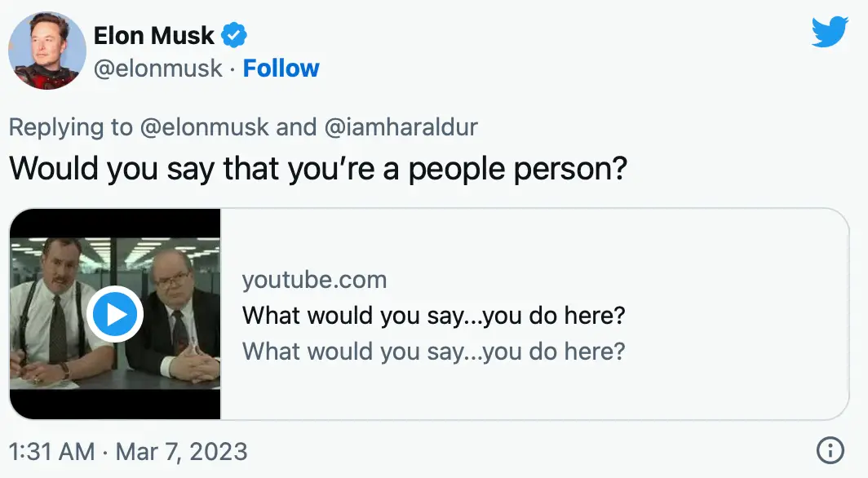The image size is (868, 478).
Task: Open the @elonmusk profile handle
Action: [x=160, y=69]
